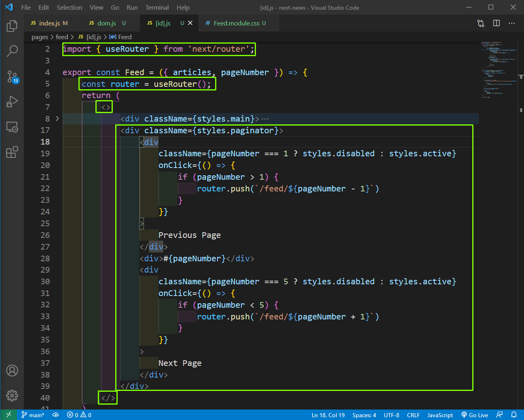This screenshot has height=420, width=524.
Task: Click the remote window indicator in status bar
Action: (x=8, y=415)
